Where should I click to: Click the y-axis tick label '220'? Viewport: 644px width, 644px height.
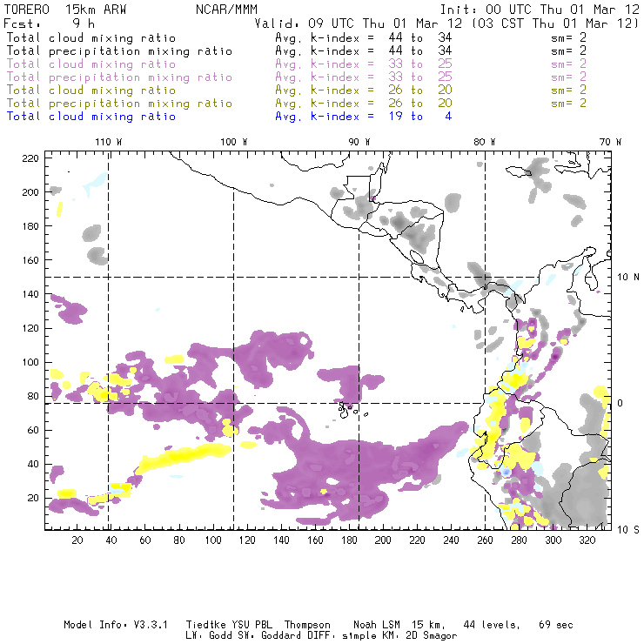pos(30,158)
